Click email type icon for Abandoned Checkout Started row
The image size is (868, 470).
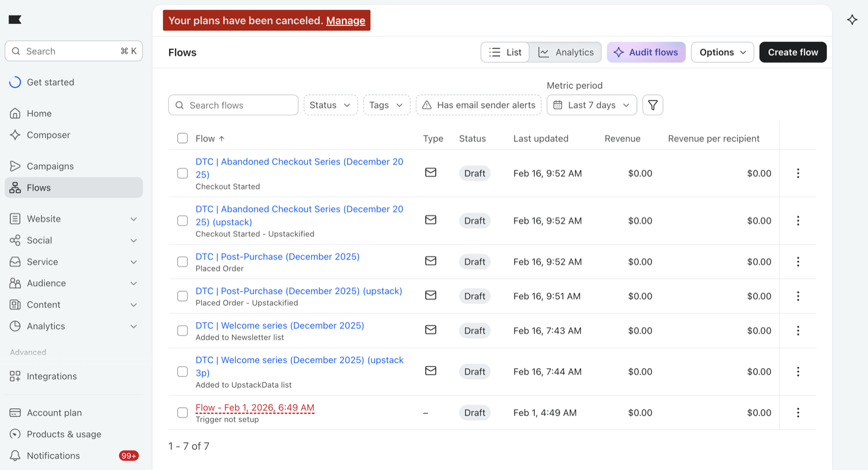(x=431, y=172)
